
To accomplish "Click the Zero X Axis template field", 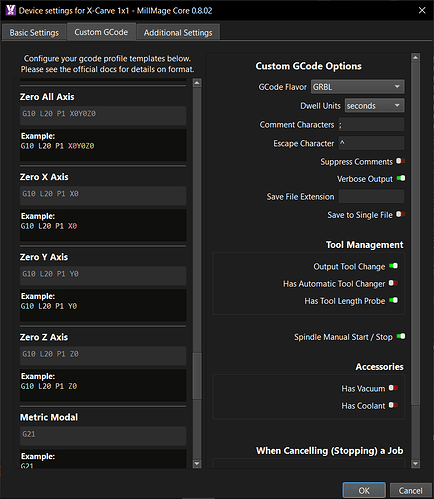I will click(x=103, y=195).
